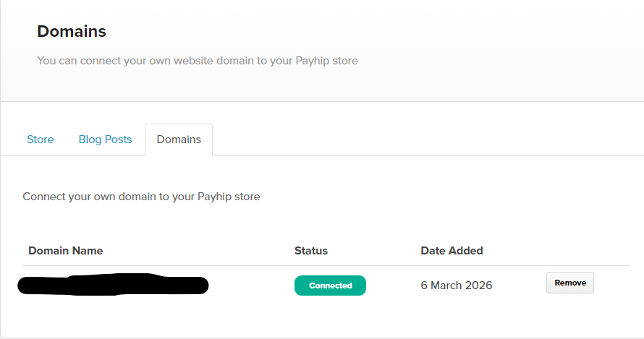Click the green Connected status badge

tap(330, 286)
